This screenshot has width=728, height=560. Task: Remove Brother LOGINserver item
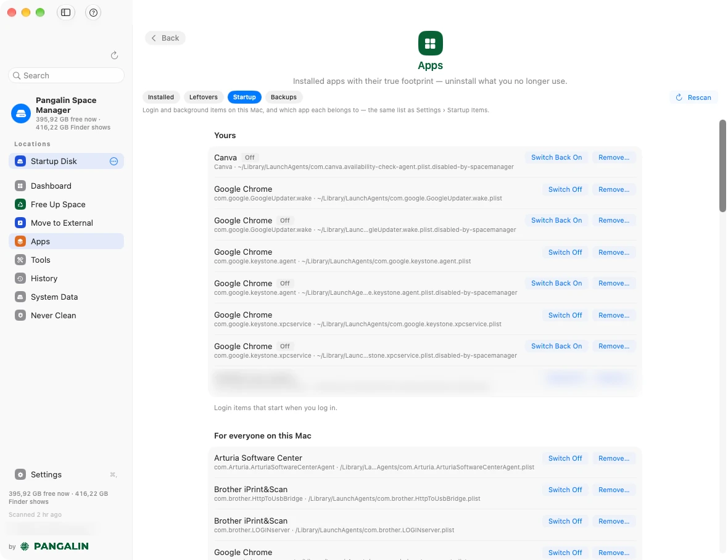coord(614,522)
